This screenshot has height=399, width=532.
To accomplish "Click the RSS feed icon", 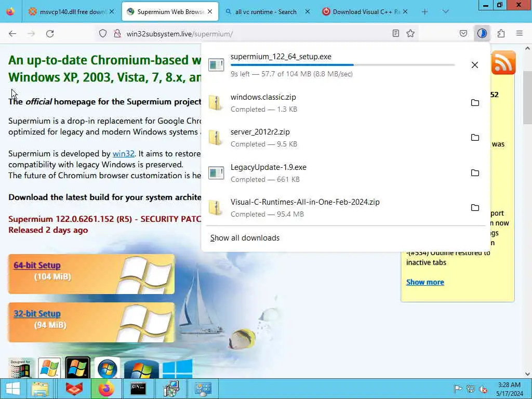I will coord(503,63).
